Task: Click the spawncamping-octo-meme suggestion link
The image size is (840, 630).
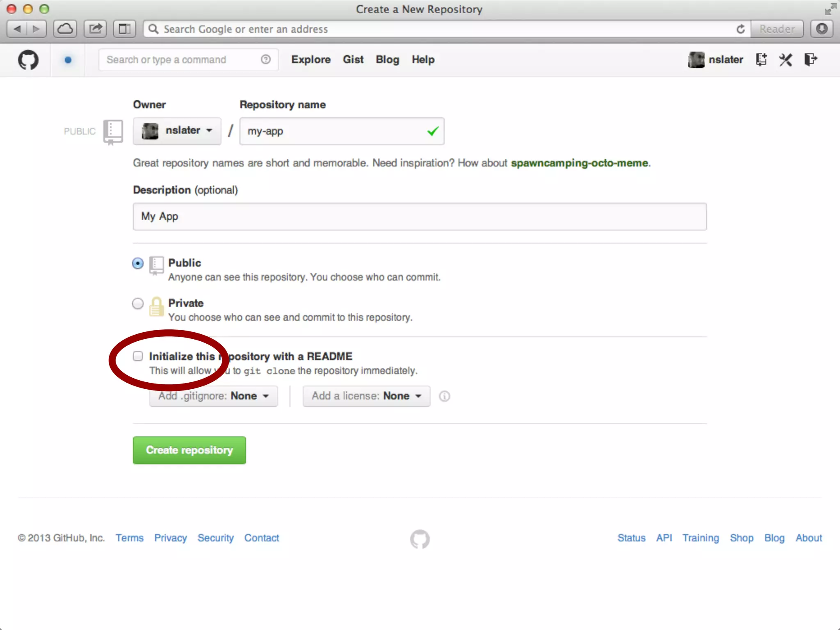Action: 579,163
